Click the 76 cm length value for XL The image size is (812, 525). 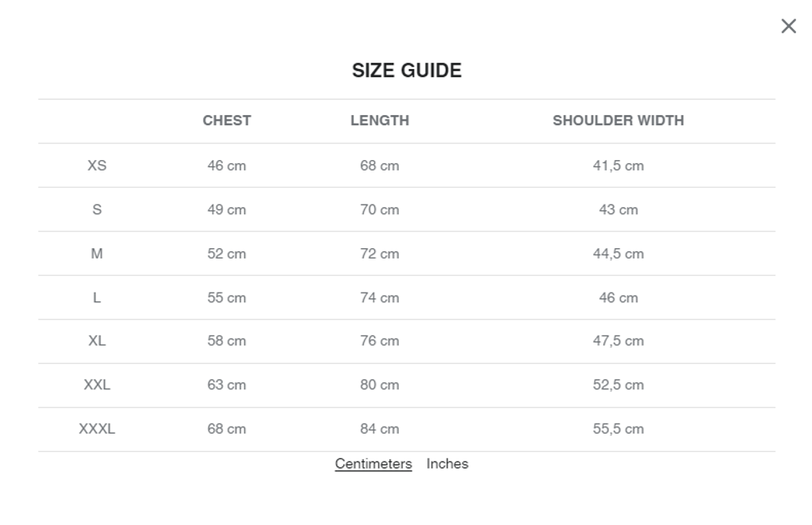point(381,341)
